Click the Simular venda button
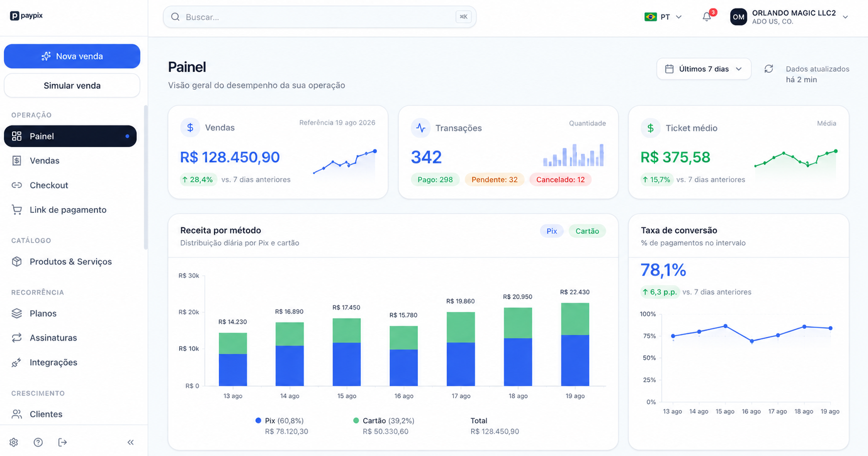The height and width of the screenshot is (456, 868). click(x=72, y=85)
